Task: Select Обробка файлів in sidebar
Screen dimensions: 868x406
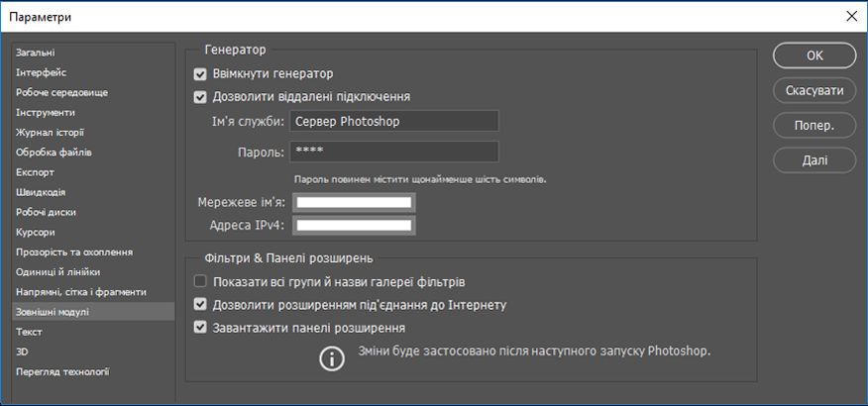Action: (x=54, y=152)
